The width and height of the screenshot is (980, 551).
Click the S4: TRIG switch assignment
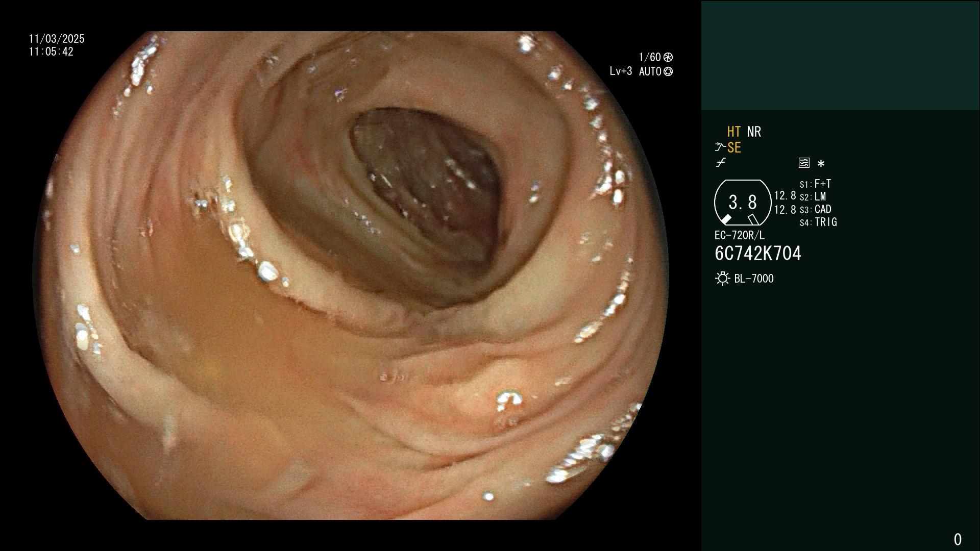click(x=818, y=222)
